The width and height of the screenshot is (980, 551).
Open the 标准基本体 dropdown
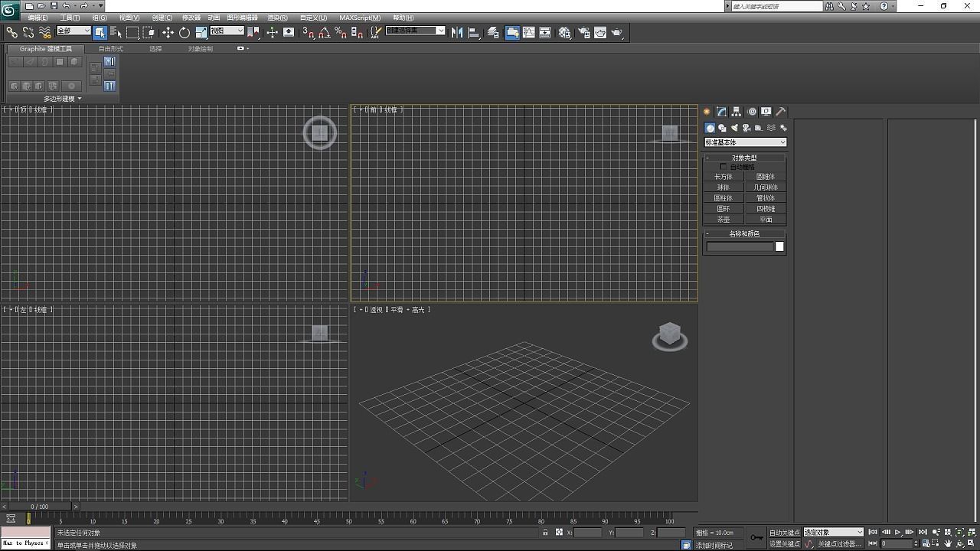click(x=745, y=142)
